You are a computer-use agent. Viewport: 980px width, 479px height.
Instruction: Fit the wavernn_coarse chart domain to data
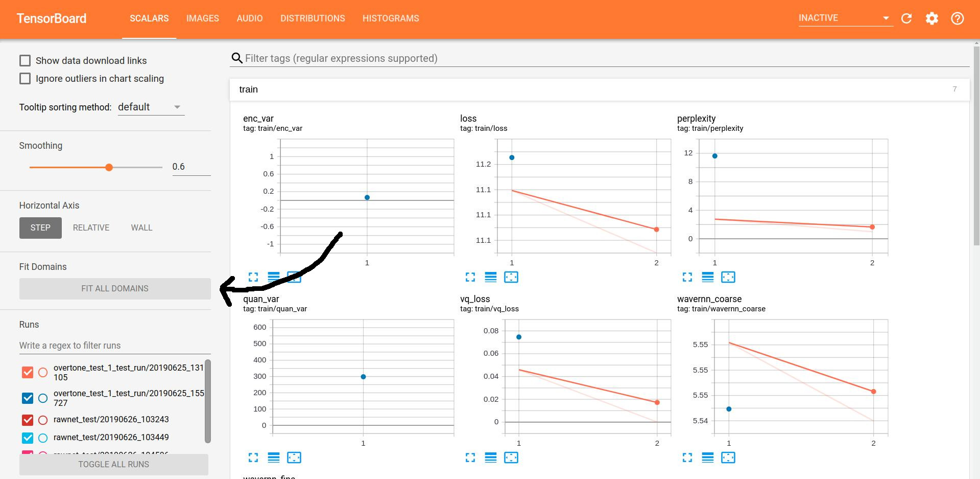coord(728,458)
